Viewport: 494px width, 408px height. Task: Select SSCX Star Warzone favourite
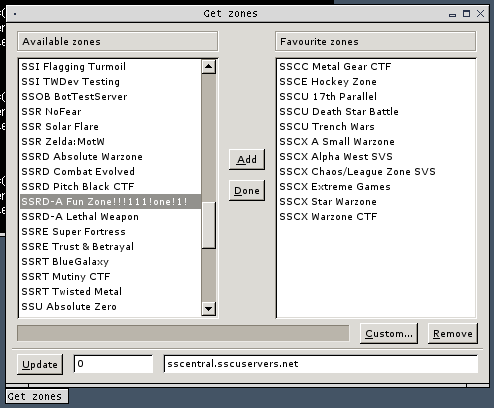click(376, 202)
